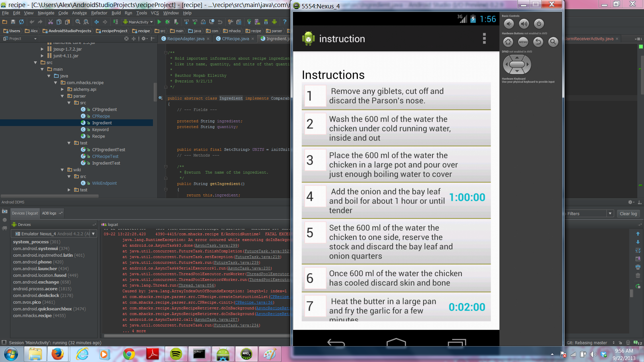Image resolution: width=644 pixels, height=362 pixels.
Task: Click the Cut scissors toolbar icon
Action: (50, 22)
